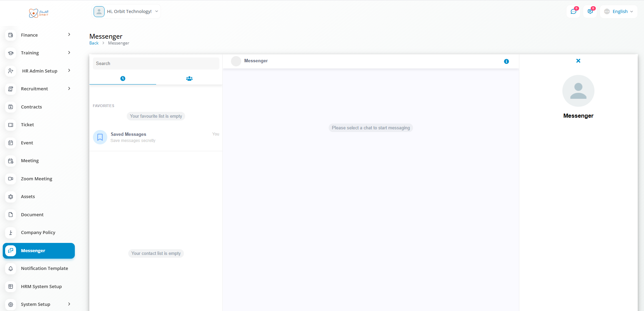
Task: Switch to the contacts group tab
Action: [189, 79]
